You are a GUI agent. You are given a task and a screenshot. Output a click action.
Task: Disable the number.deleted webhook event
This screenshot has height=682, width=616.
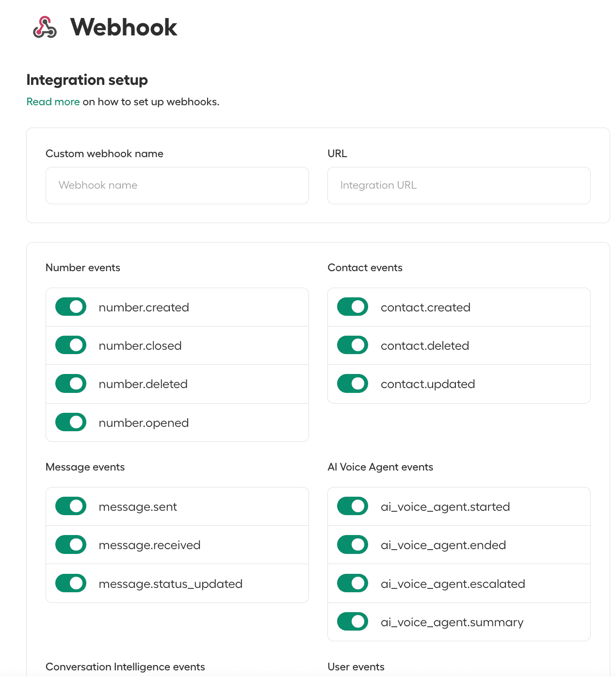[70, 383]
